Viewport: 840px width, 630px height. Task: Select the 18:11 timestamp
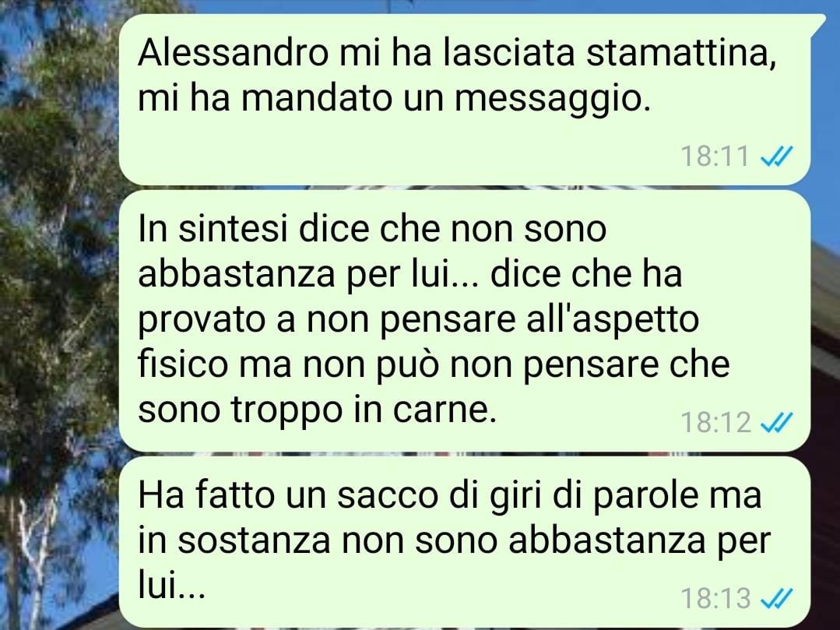715,157
